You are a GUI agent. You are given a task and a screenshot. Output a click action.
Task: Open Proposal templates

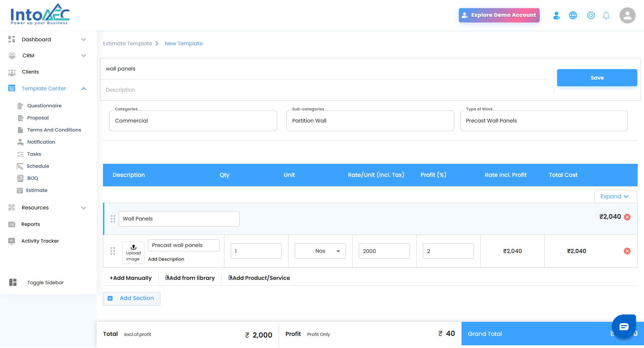[x=38, y=118]
